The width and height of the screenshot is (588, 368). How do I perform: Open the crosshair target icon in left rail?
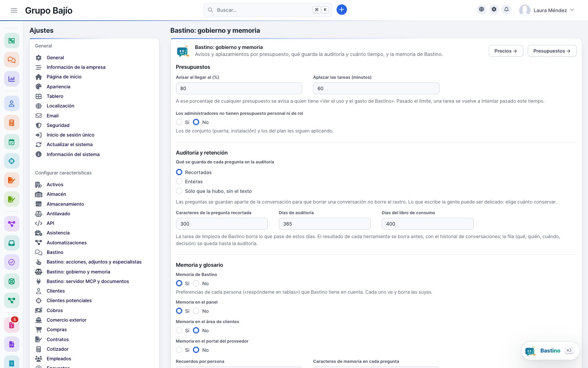pos(12,161)
